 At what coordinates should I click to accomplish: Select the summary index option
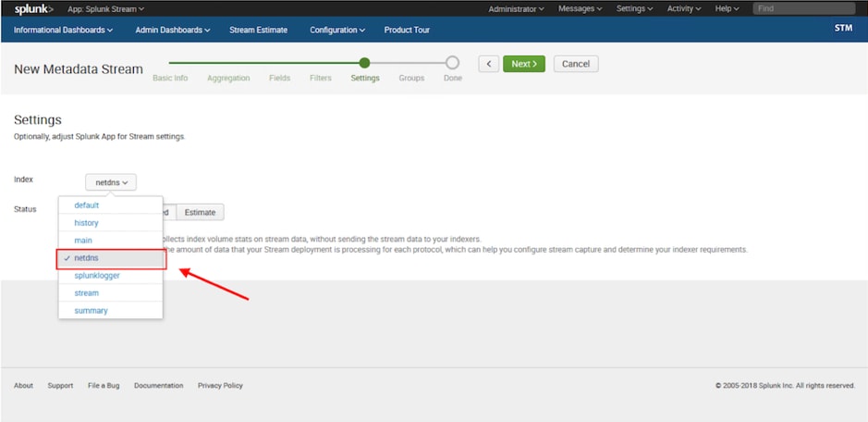tap(91, 311)
